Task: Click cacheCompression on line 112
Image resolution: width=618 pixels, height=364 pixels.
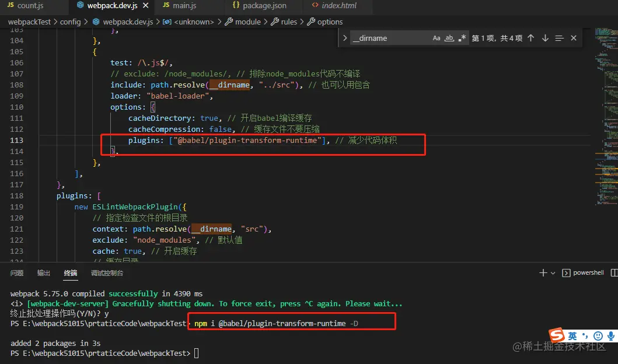Action: point(164,129)
